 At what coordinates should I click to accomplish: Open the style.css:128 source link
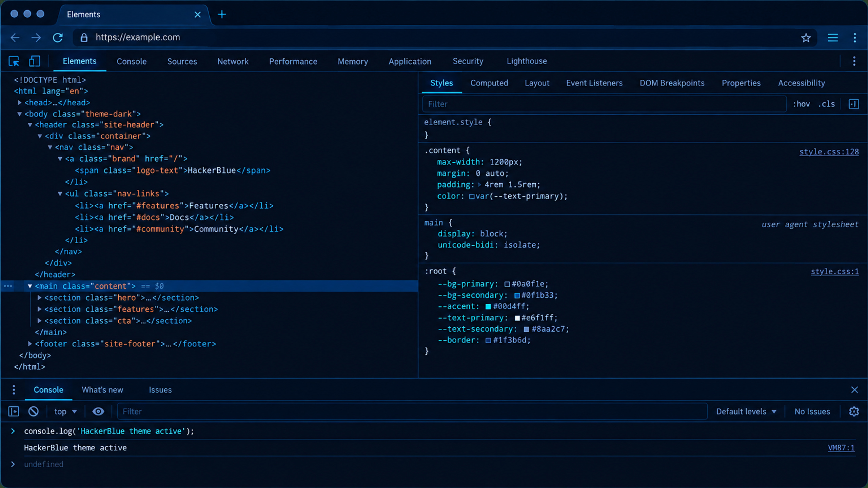pos(829,152)
